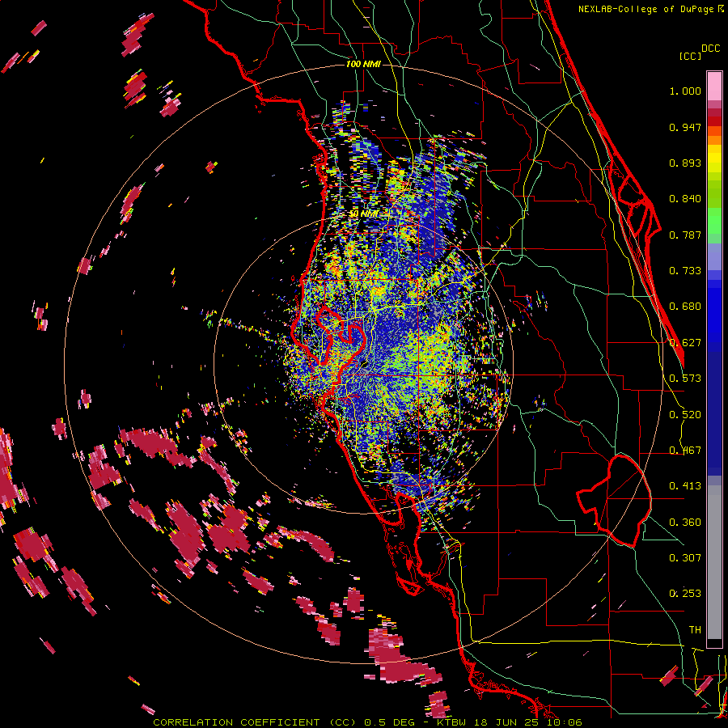This screenshot has width=728, height=728.
Task: Click the gray lower segment of color bar
Action: click(x=714, y=562)
